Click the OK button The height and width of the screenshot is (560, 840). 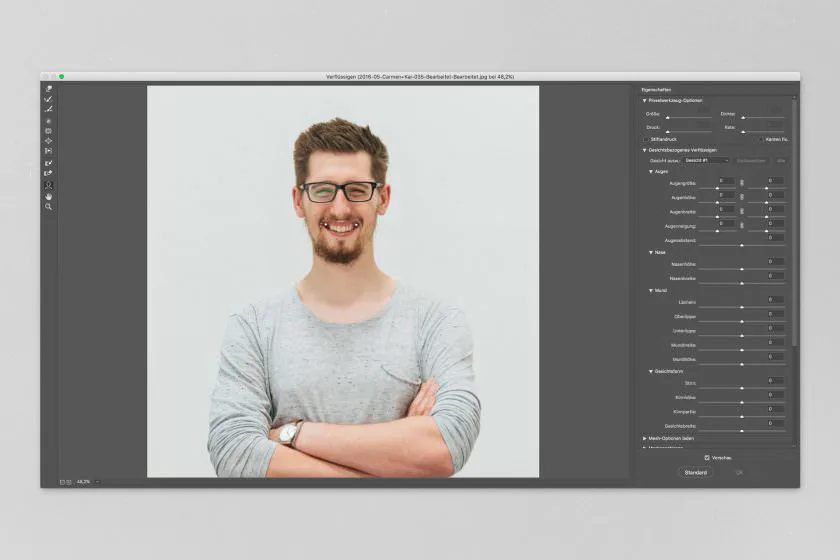tap(740, 472)
